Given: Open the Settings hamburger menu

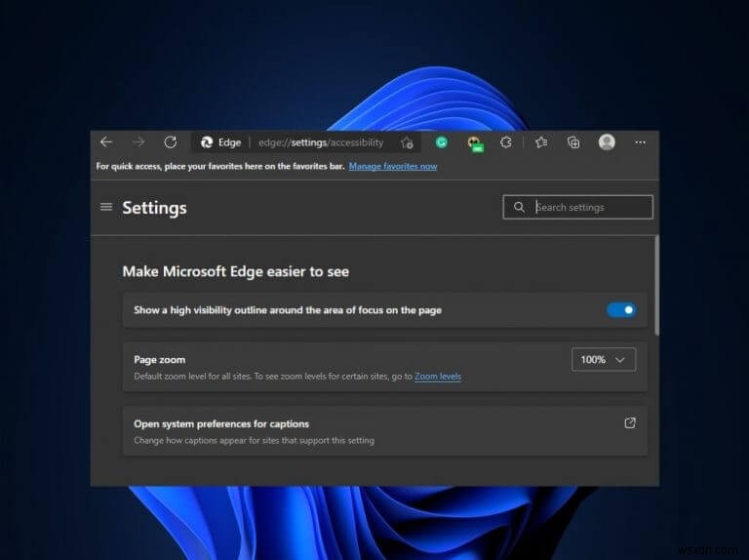Looking at the screenshot, I should (106, 207).
